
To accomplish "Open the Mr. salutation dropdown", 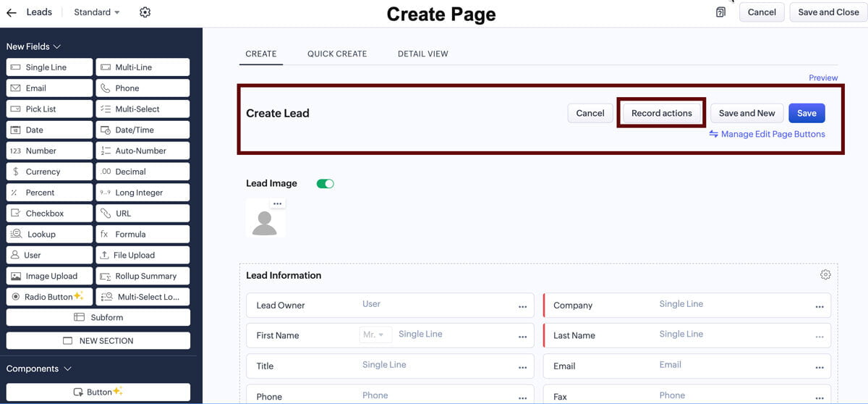I will [x=376, y=334].
